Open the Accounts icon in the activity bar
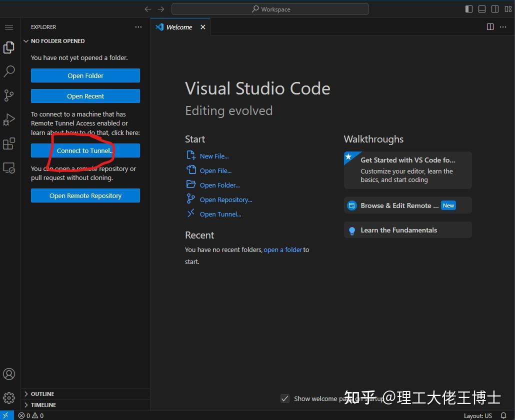Image resolution: width=515 pixels, height=420 pixels. (x=9, y=373)
